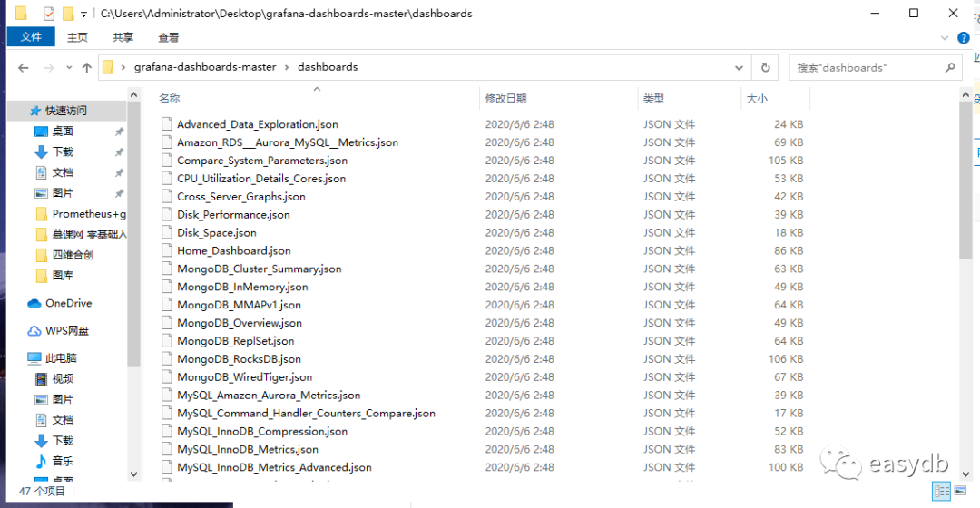
Task: Click the OneDrive cloud icon in sidebar
Action: coord(34,303)
